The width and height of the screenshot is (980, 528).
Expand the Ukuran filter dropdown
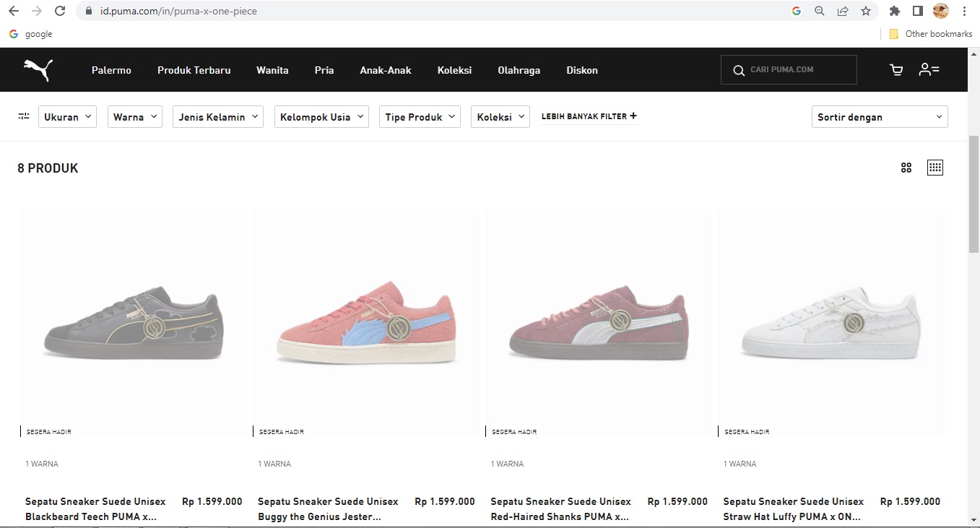click(x=67, y=117)
